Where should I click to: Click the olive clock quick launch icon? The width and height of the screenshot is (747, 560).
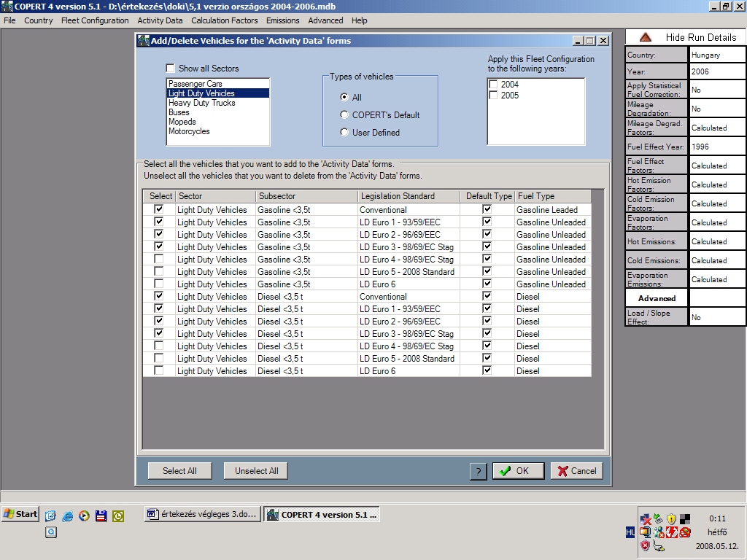coord(118,516)
